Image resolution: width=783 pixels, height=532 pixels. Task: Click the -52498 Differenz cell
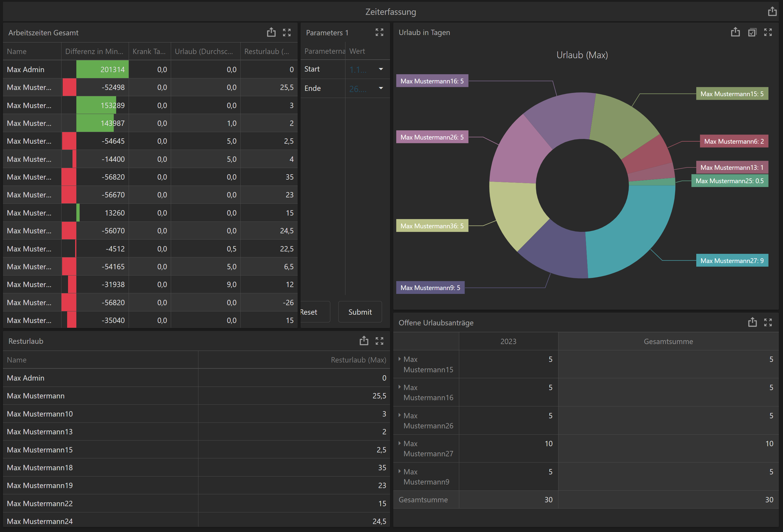point(95,87)
